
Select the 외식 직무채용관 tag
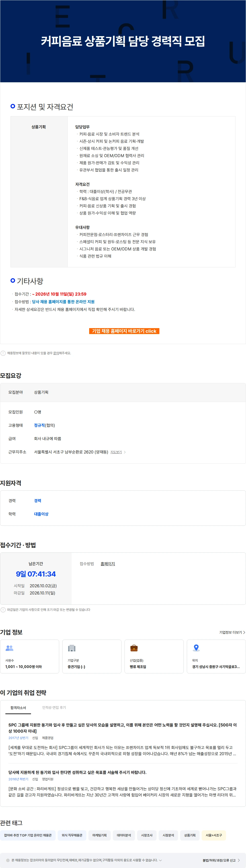(x=72, y=835)
